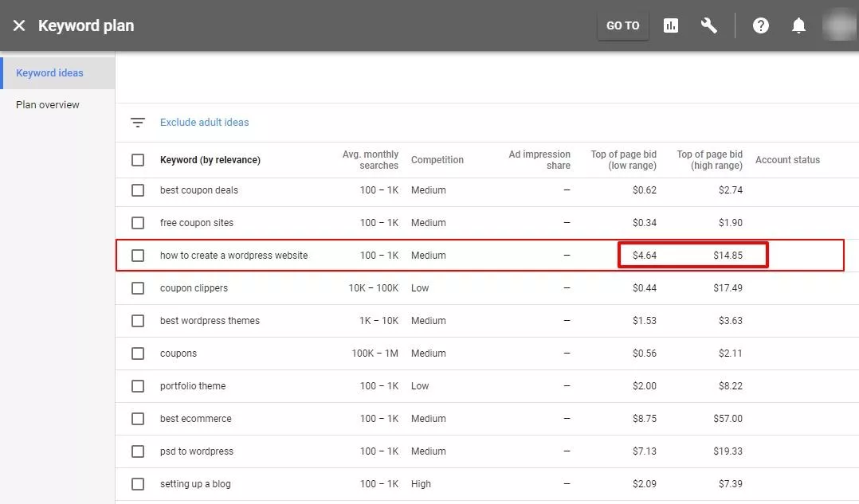Click the $7.13 low range bid value
Viewport: 859px width, 504px height.
tap(644, 451)
